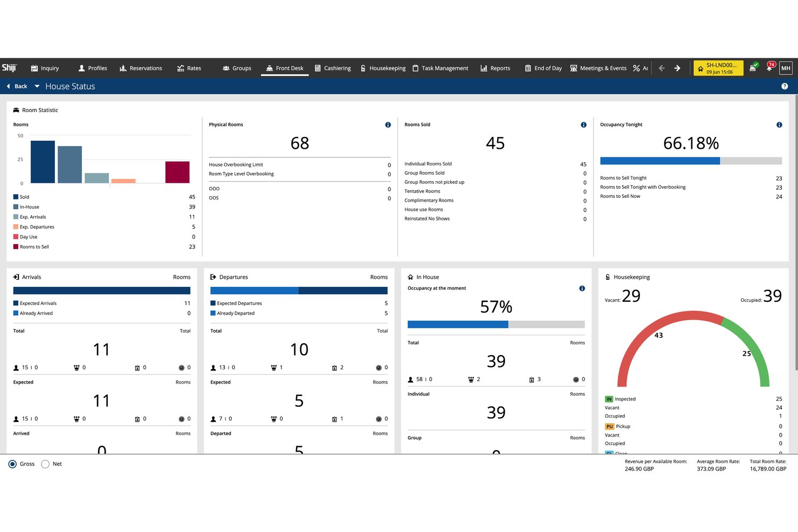
Task: Click the Occupancy Tonight progress bar
Action: [691, 161]
